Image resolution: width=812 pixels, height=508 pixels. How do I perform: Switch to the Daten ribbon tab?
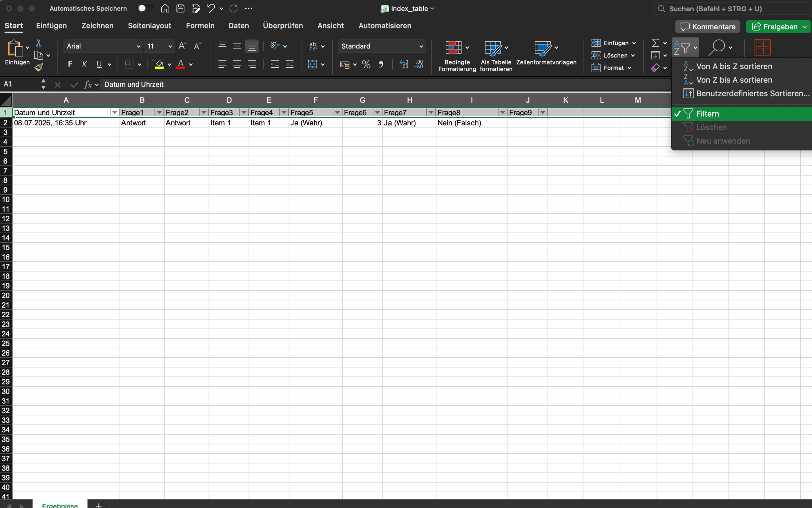(x=239, y=26)
